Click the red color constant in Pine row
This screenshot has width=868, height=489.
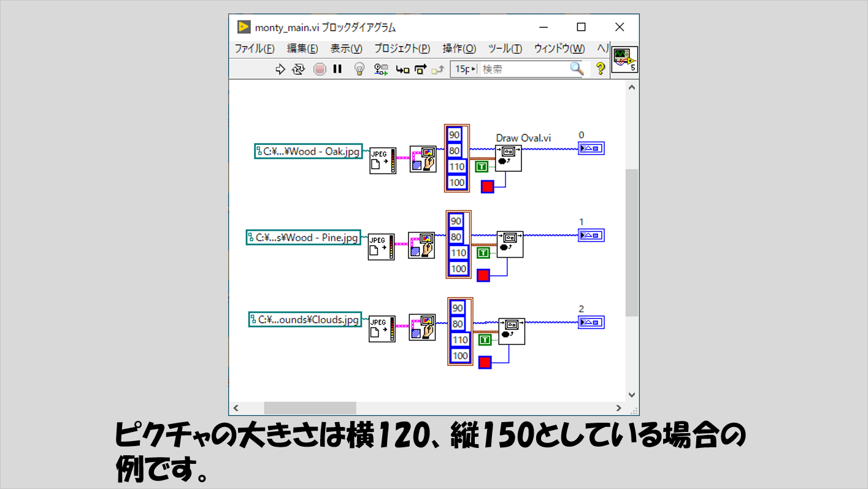click(x=483, y=275)
